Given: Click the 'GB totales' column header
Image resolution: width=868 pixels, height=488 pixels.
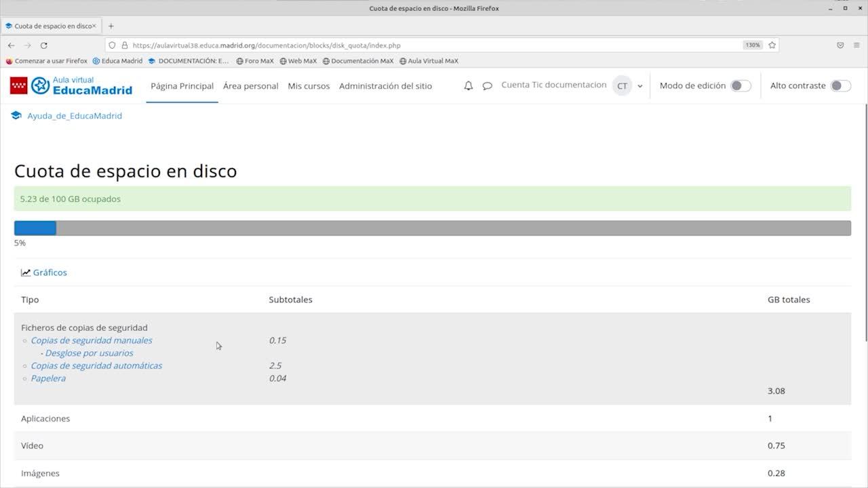Looking at the screenshot, I should pyautogui.click(x=789, y=300).
